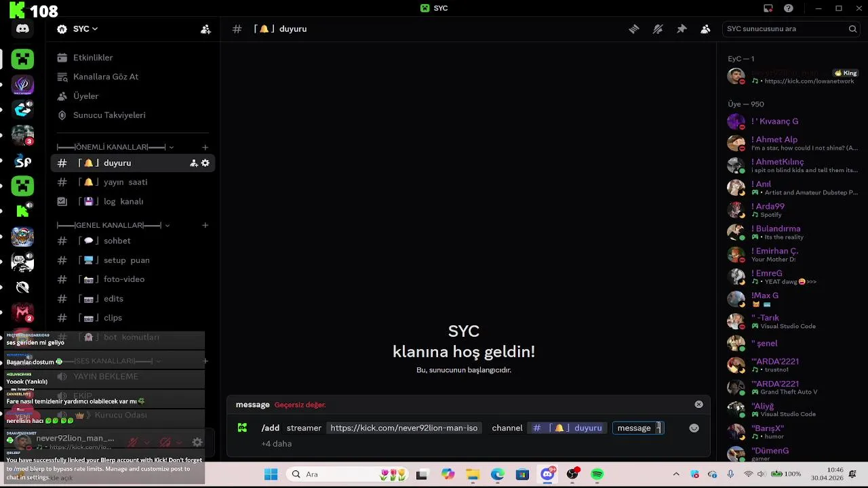Collapse GENEL KANALLAR category
The height and width of the screenshot is (488, 868).
[x=113, y=225]
